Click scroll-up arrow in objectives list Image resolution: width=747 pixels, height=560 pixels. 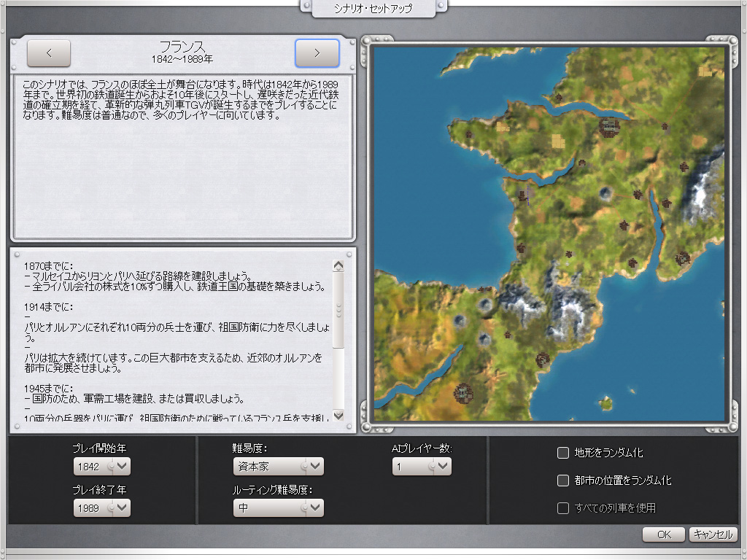[338, 265]
